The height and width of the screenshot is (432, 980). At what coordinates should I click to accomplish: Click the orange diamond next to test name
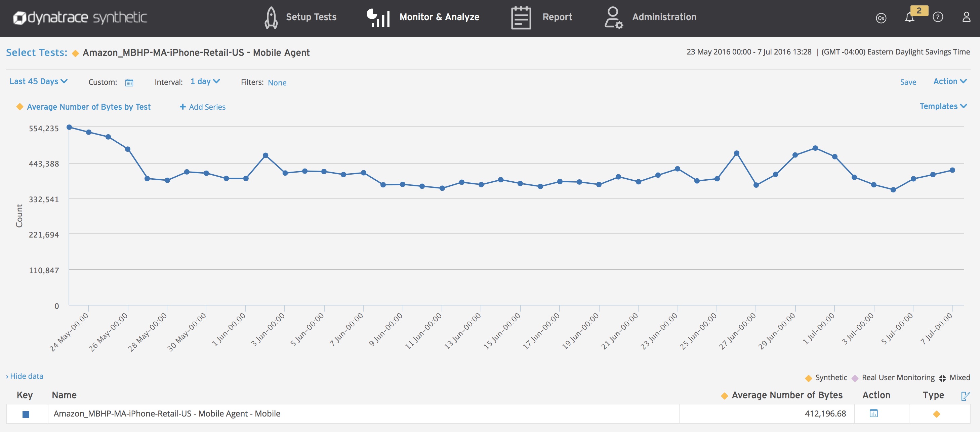pos(75,53)
